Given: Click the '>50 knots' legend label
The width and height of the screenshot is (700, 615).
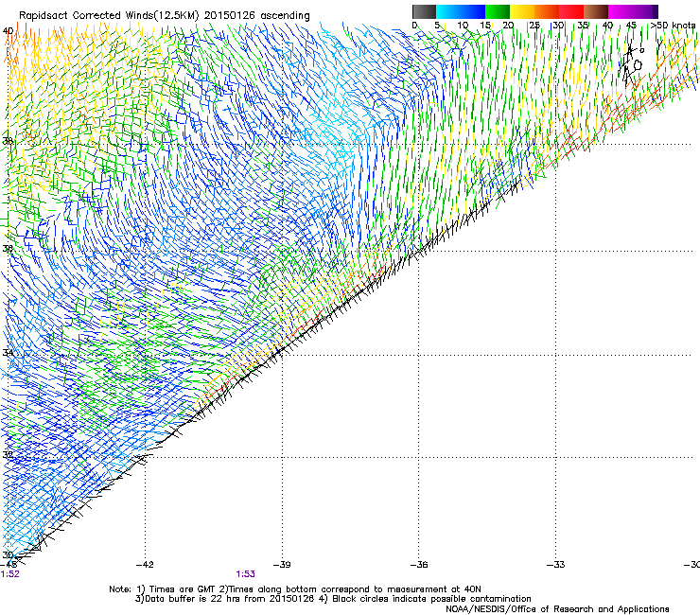Looking at the screenshot, I should [673, 26].
